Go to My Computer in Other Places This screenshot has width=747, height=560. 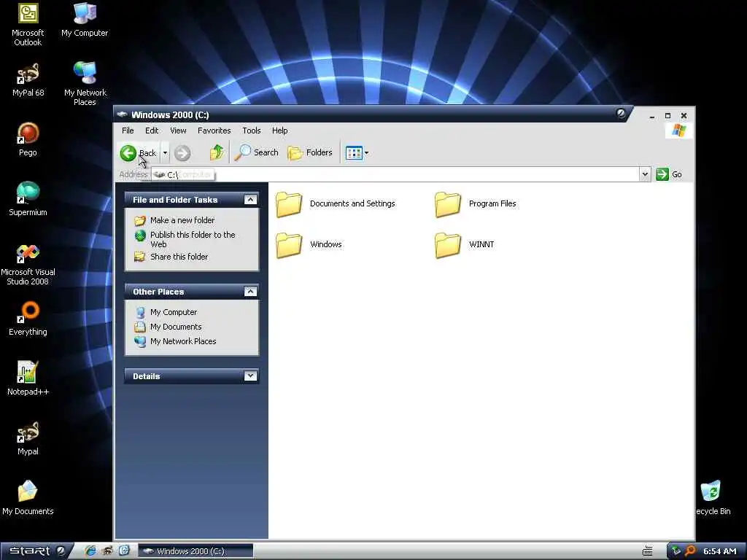pyautogui.click(x=174, y=312)
